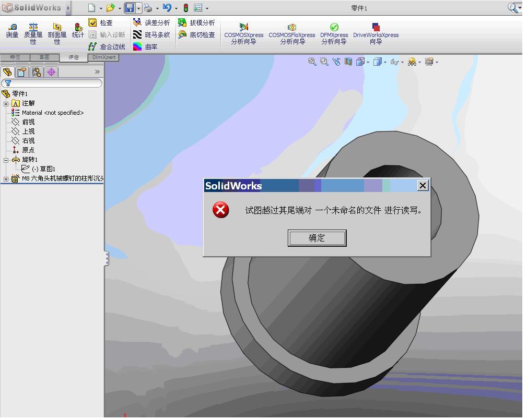527x420 pixels.
Task: Switch to the 评估 evaluate tab
Action: pos(74,57)
